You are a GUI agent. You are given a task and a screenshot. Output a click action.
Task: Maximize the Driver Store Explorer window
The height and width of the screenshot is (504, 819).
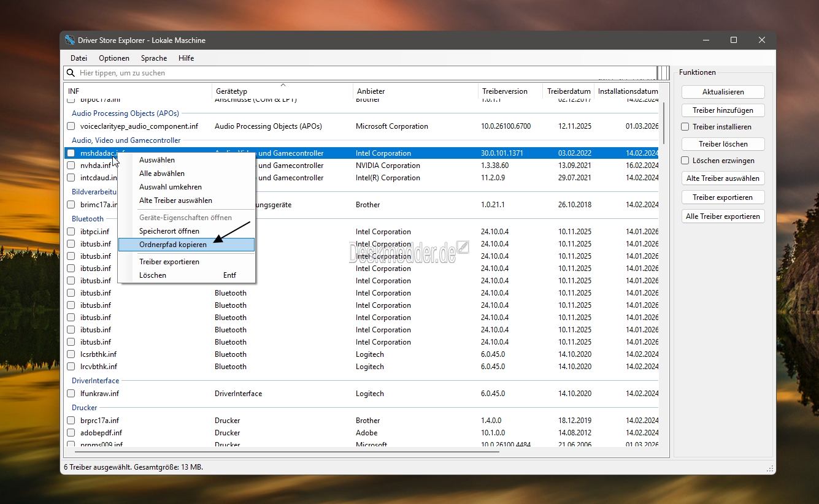(x=733, y=40)
